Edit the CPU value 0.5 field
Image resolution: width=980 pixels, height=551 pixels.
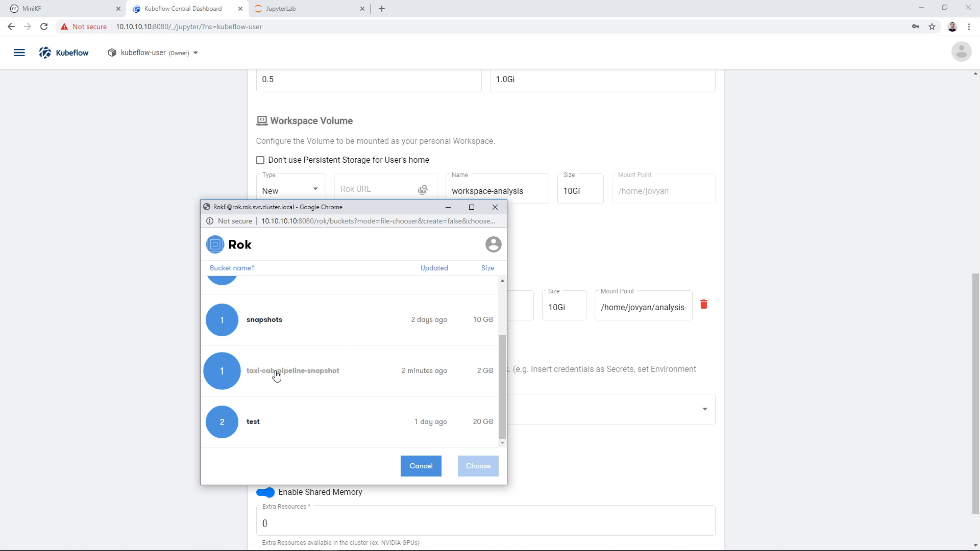[369, 80]
